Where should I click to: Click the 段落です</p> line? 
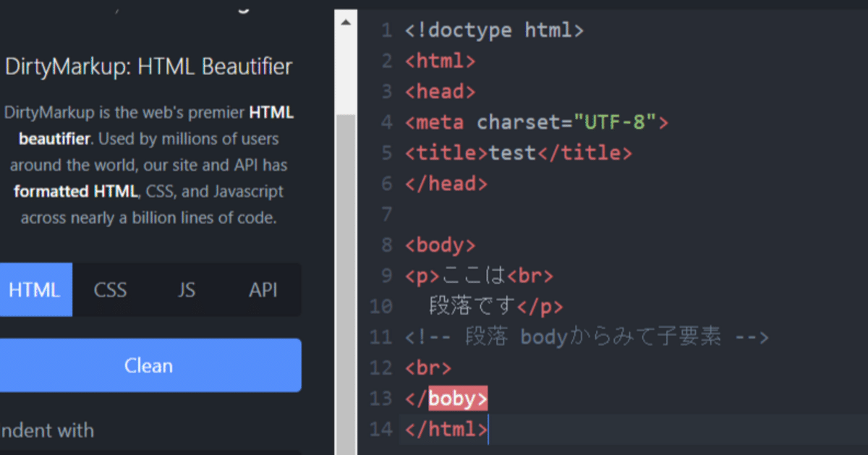point(496,306)
